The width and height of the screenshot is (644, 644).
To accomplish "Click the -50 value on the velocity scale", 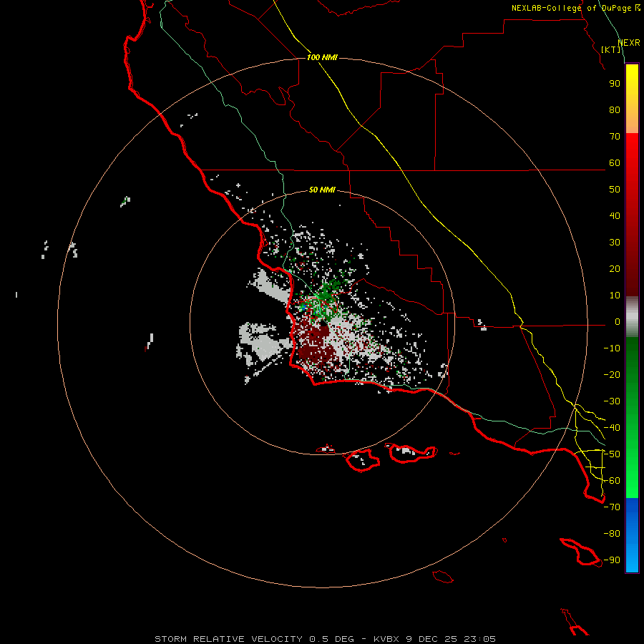I will point(612,454).
